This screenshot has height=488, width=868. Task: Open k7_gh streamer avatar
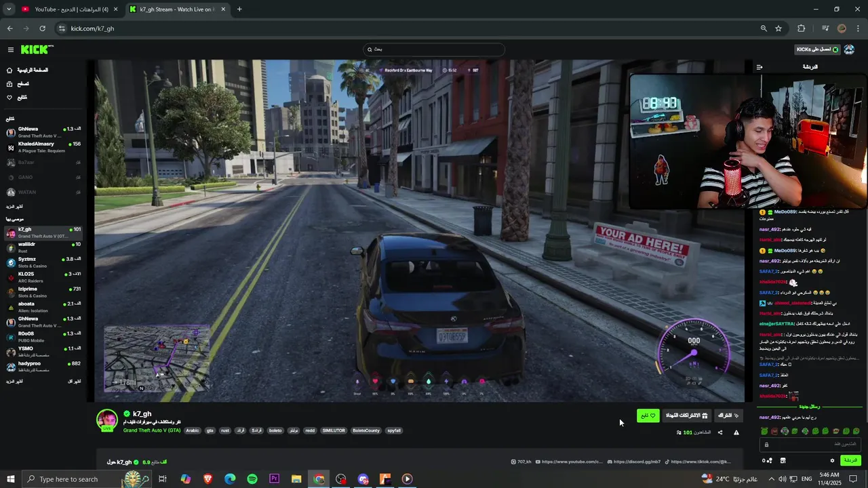[x=106, y=420]
